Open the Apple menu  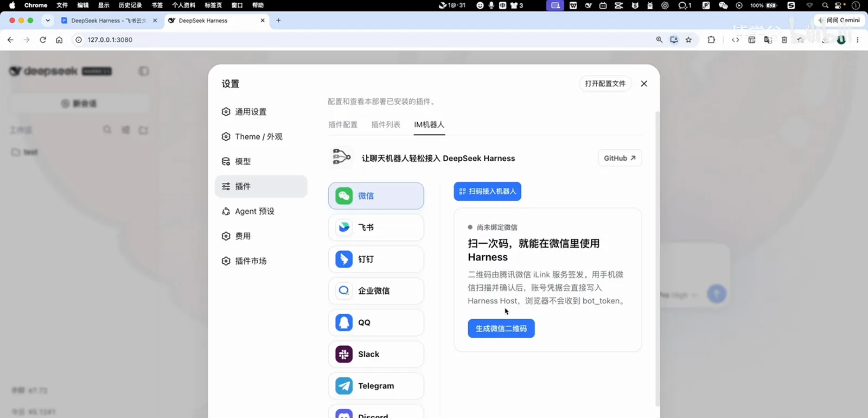(x=12, y=5)
